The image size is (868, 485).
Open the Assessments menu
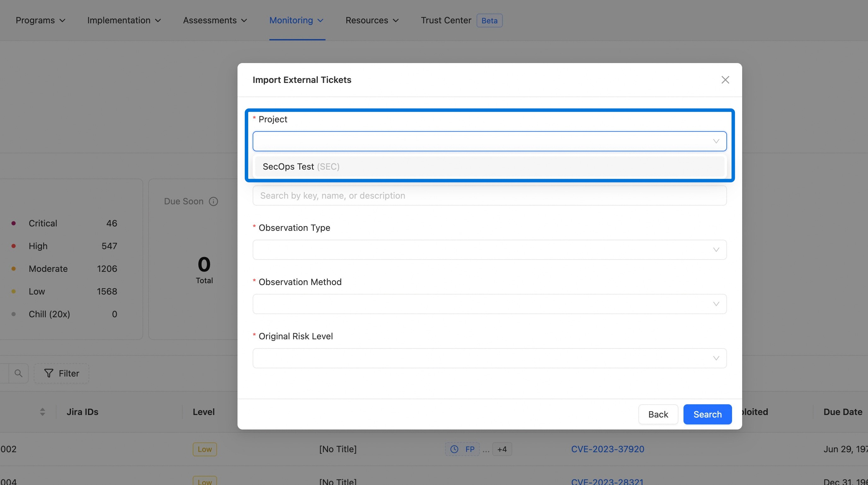[215, 20]
